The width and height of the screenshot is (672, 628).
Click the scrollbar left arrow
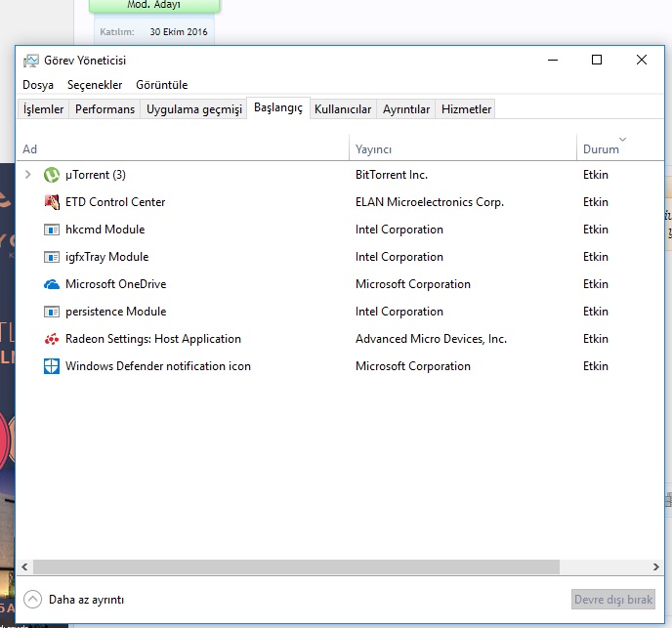(24, 567)
